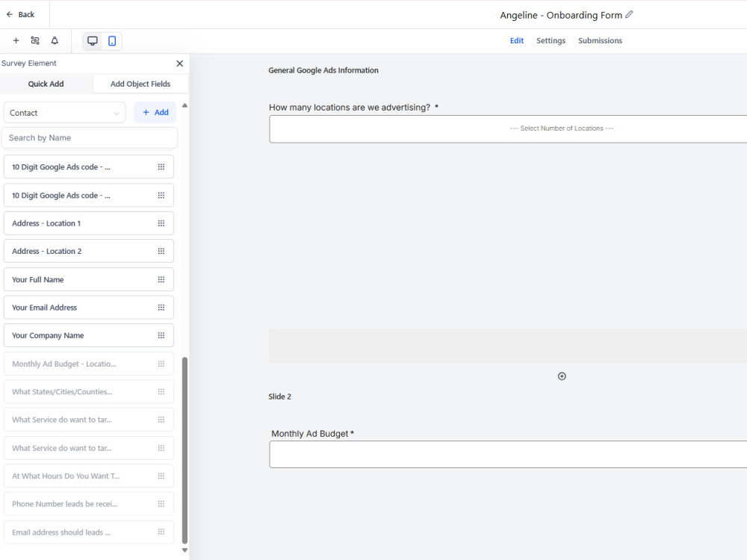
Task: Grab drag handle of Monthly Ad Budget - Locatio...
Action: pos(161,364)
